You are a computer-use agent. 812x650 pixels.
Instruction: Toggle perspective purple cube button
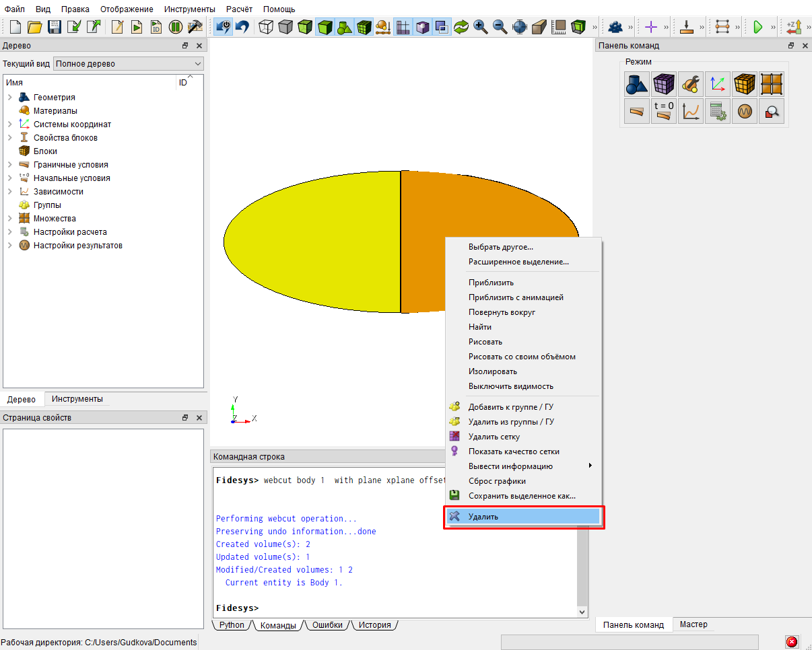pyautogui.click(x=422, y=27)
